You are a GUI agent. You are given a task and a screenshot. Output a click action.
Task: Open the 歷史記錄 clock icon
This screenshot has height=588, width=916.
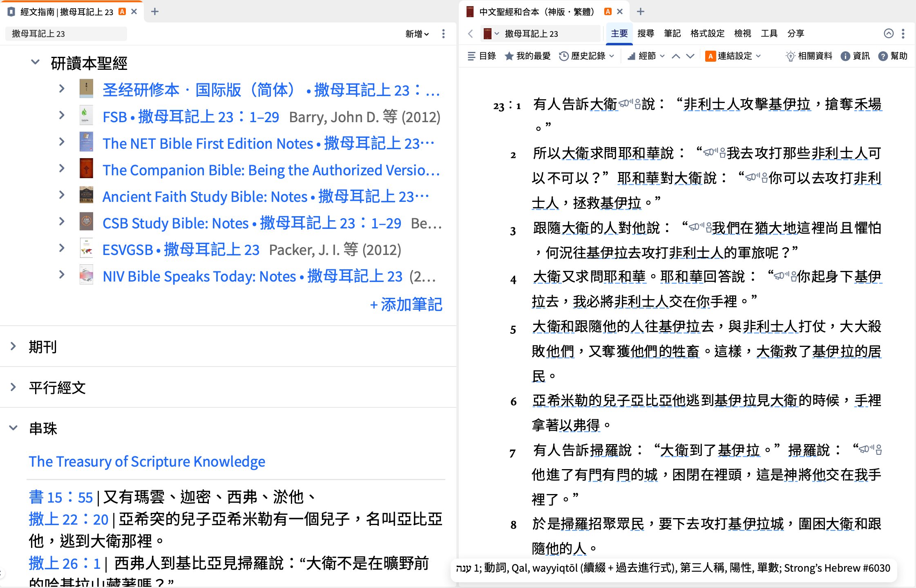pyautogui.click(x=564, y=56)
